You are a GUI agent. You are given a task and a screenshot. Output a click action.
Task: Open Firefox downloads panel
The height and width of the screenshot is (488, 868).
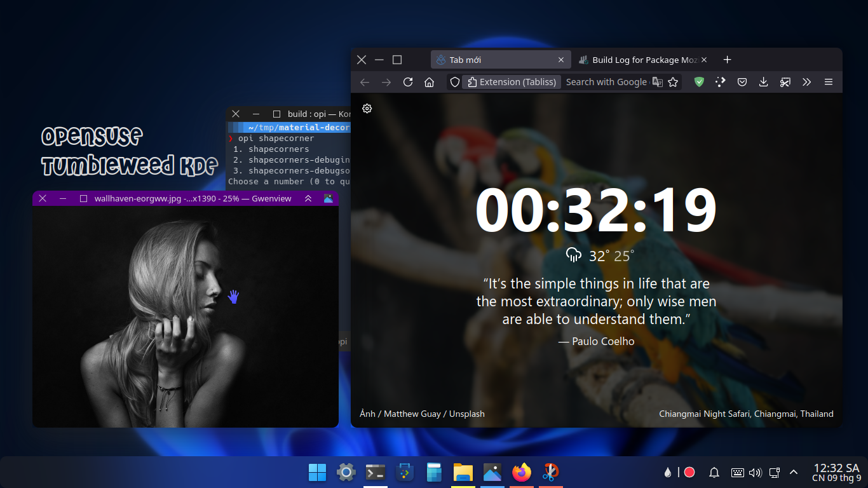(x=764, y=82)
